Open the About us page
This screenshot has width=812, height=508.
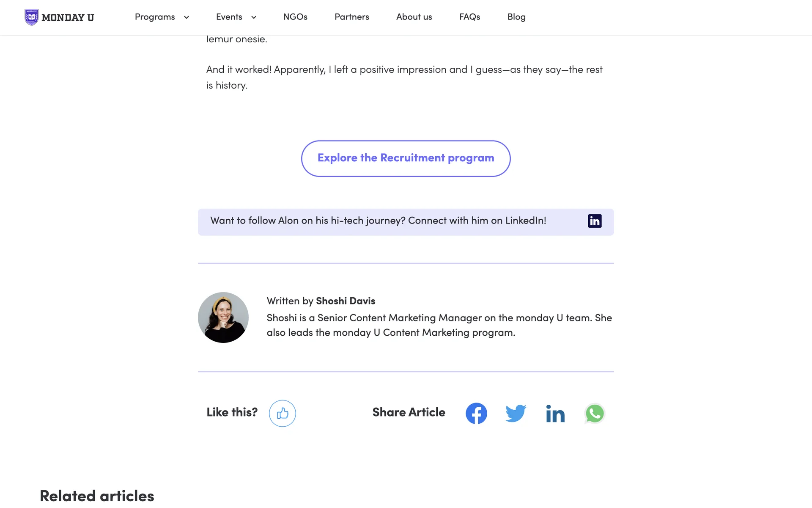click(x=414, y=17)
